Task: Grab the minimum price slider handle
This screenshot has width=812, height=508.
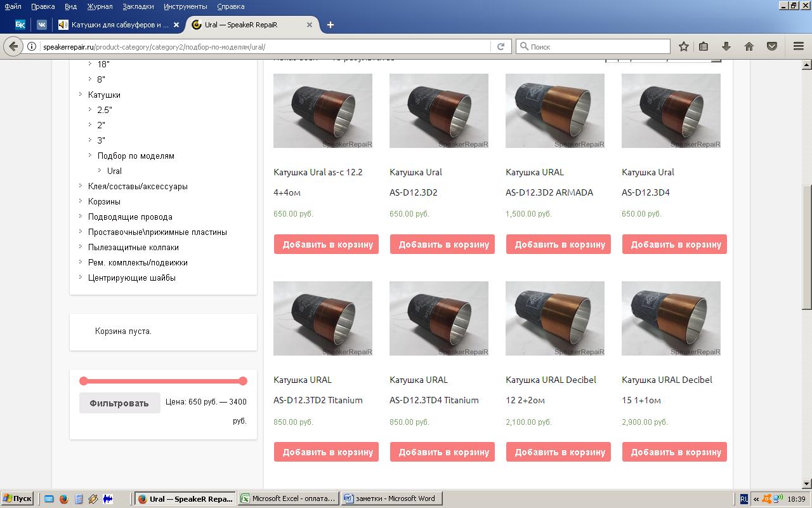Action: (83, 381)
